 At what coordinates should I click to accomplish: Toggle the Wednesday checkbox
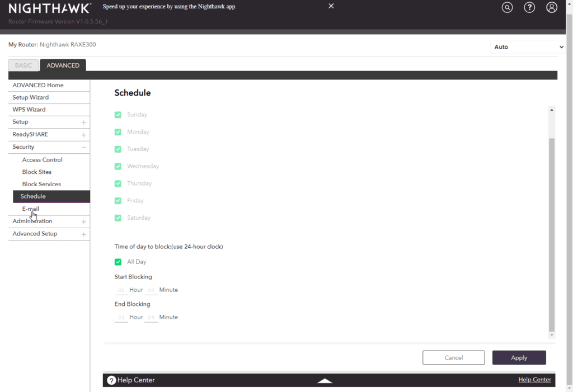[x=118, y=166]
